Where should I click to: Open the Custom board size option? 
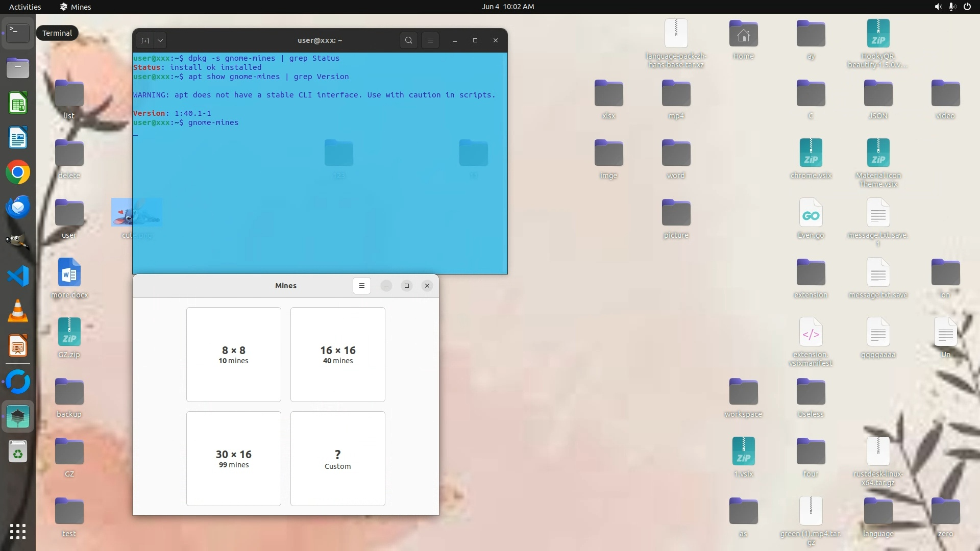[x=337, y=459]
